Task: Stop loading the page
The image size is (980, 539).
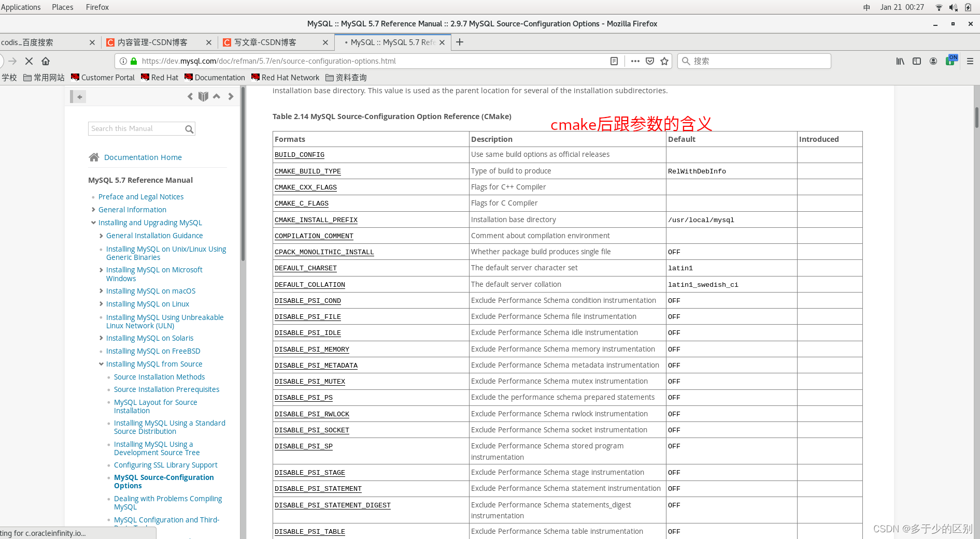Action: (29, 61)
